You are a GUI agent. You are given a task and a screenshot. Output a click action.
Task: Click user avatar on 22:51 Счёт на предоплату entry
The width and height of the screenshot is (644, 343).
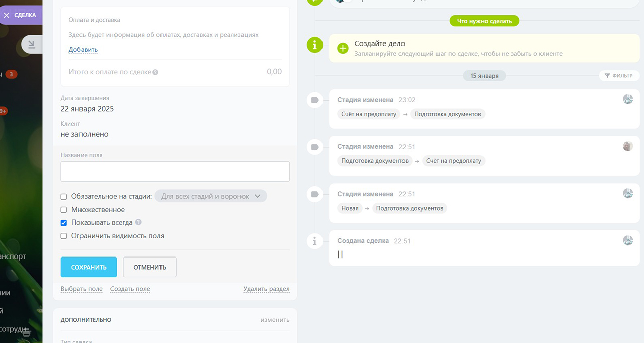[x=627, y=146]
